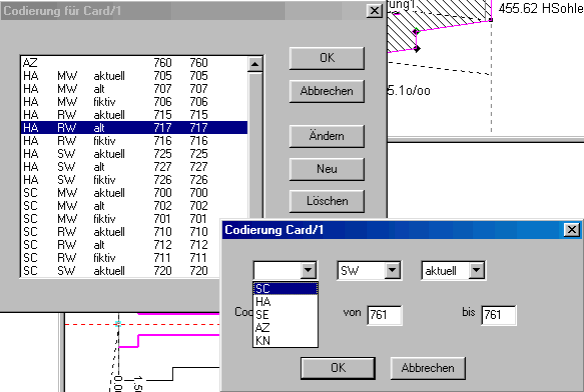Select the SC SW aktuell 720 row
This screenshot has width=584, height=392.
[121, 271]
